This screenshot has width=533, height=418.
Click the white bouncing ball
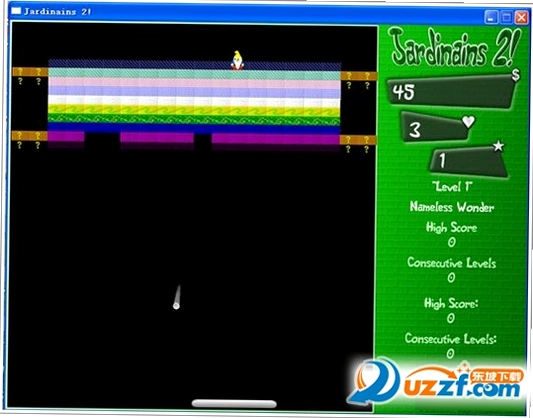pyautogui.click(x=176, y=306)
